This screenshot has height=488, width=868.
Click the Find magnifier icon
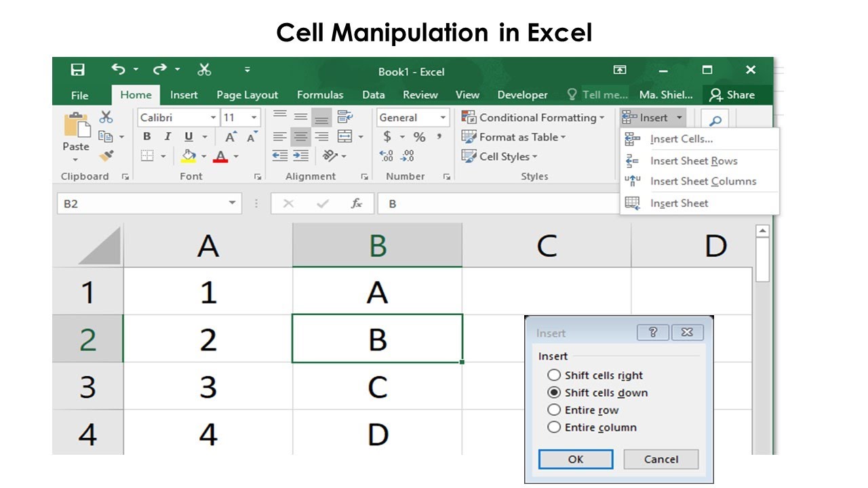click(715, 121)
